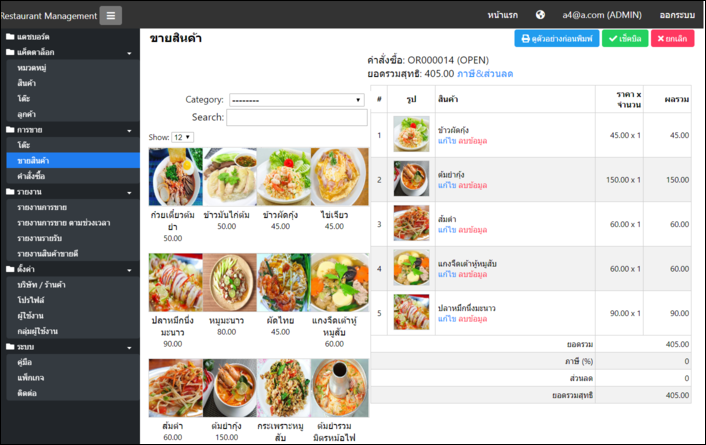Click ออกระบบ logout in the top bar
This screenshot has width=706, height=445.
[677, 15]
